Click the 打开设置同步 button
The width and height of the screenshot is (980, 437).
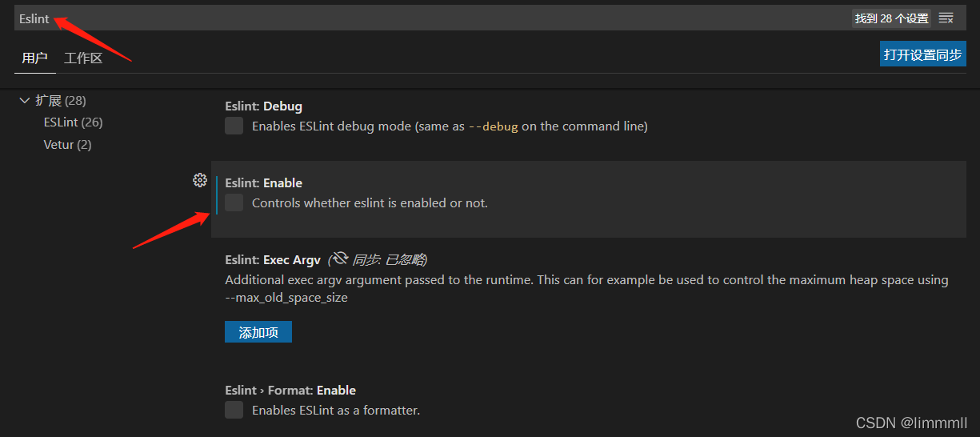(x=922, y=54)
